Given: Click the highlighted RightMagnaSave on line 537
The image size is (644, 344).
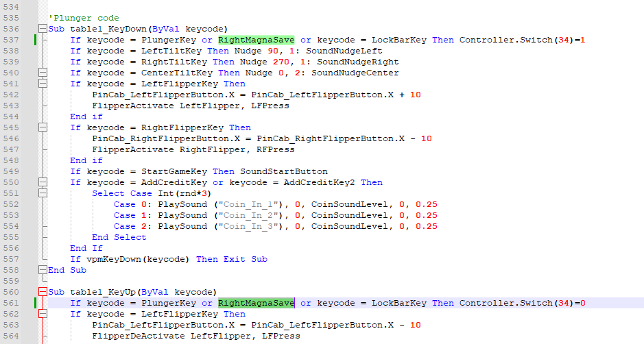Looking at the screenshot, I should click(257, 40).
